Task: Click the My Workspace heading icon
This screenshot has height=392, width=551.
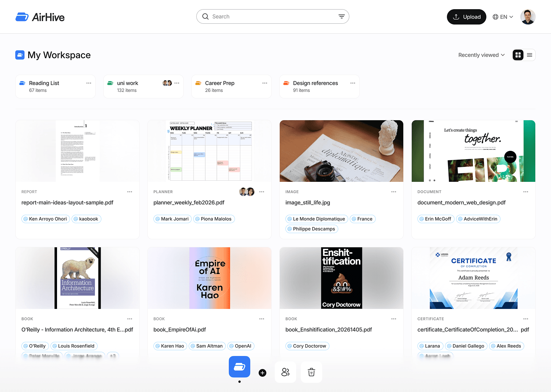Action: [20, 55]
